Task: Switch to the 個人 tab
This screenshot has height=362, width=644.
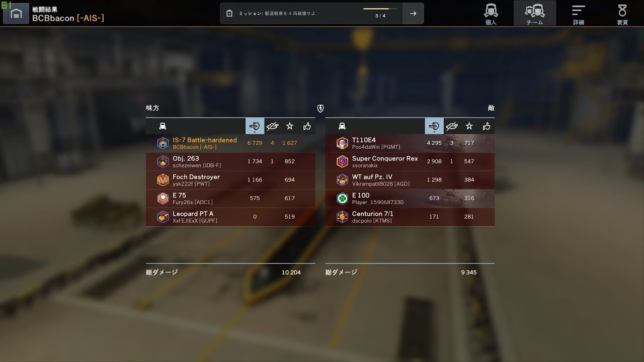Action: pyautogui.click(x=491, y=14)
